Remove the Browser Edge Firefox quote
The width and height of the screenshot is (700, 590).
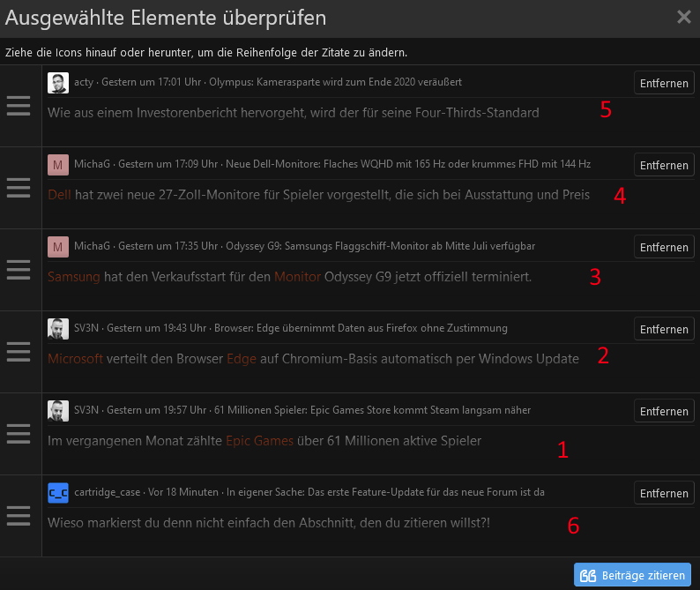point(664,329)
